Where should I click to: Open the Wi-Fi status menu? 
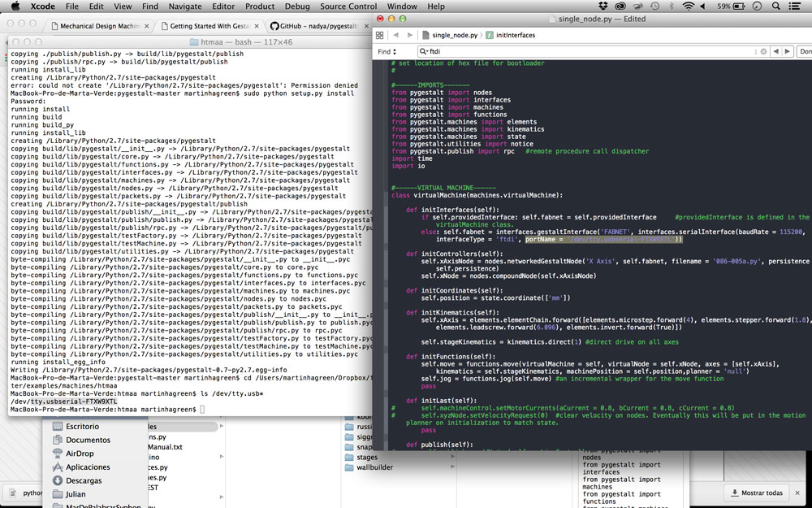[x=689, y=7]
